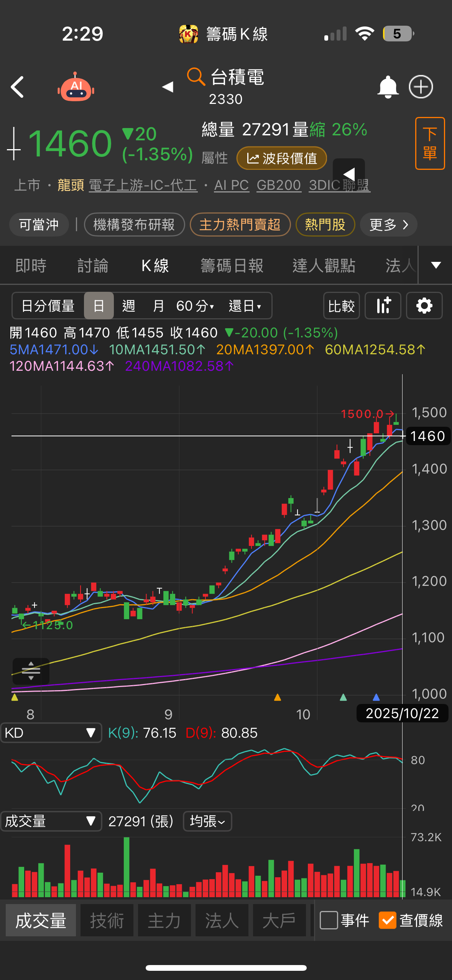
Task: Expand the tab list dropdown arrow
Action: (436, 265)
